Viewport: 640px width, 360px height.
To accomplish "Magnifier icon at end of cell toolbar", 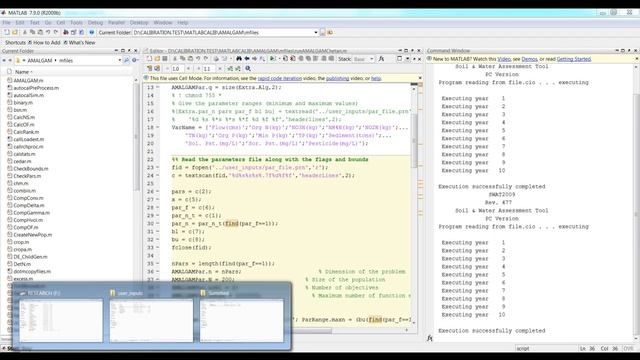I will (248, 69).
